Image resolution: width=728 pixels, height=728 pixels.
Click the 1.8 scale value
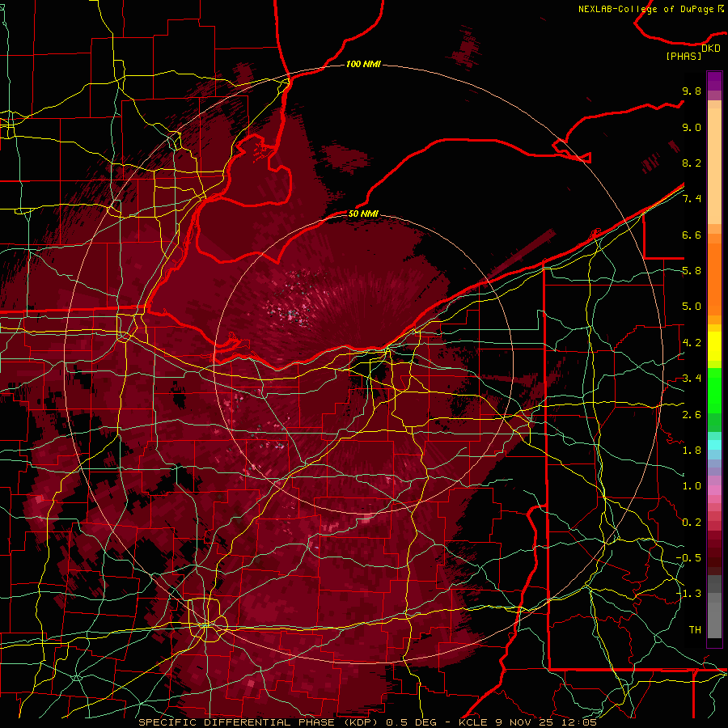pyautogui.click(x=692, y=451)
